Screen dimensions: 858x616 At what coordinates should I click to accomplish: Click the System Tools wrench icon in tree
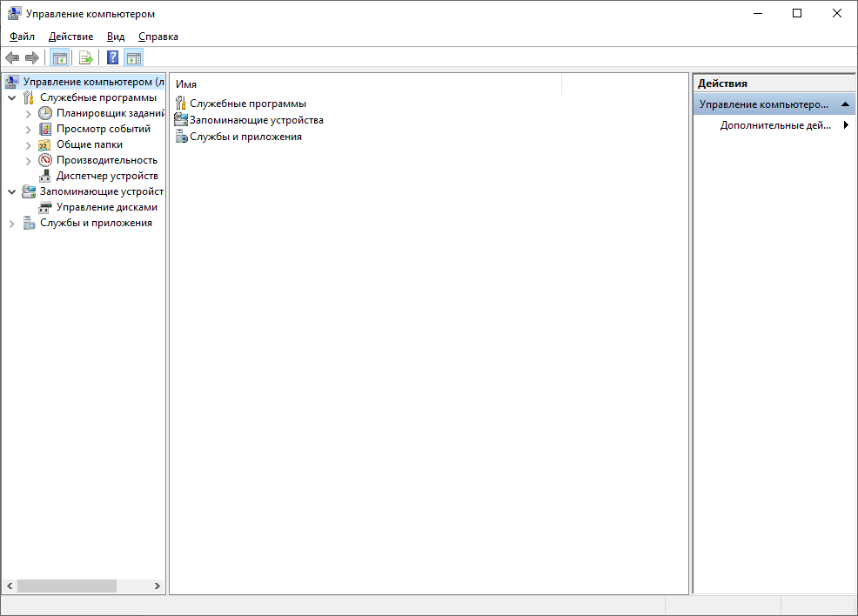pos(29,98)
